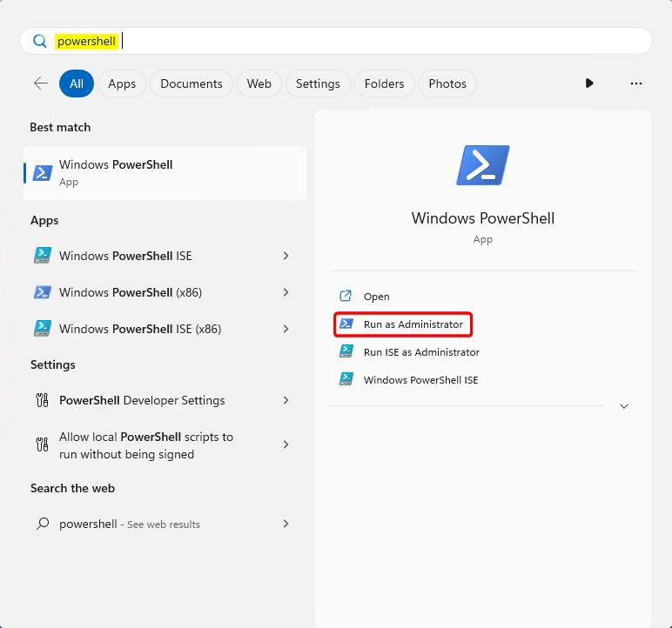Select the Settings filter tab
672x628 pixels.
(318, 84)
